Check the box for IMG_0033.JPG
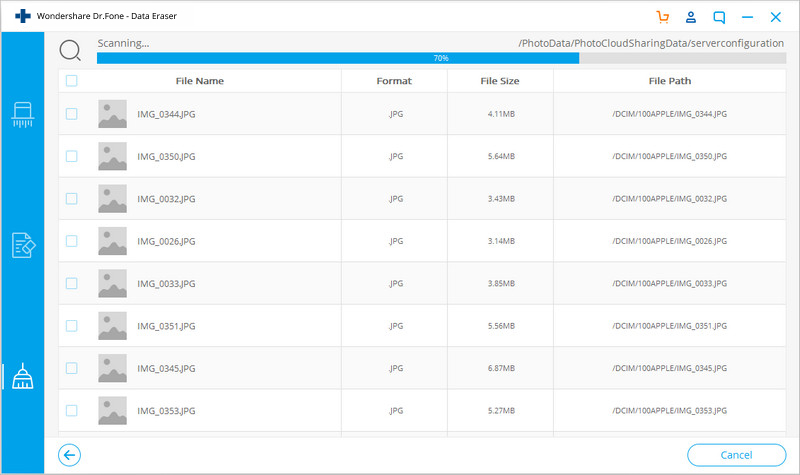The width and height of the screenshot is (800, 475). coord(71,283)
